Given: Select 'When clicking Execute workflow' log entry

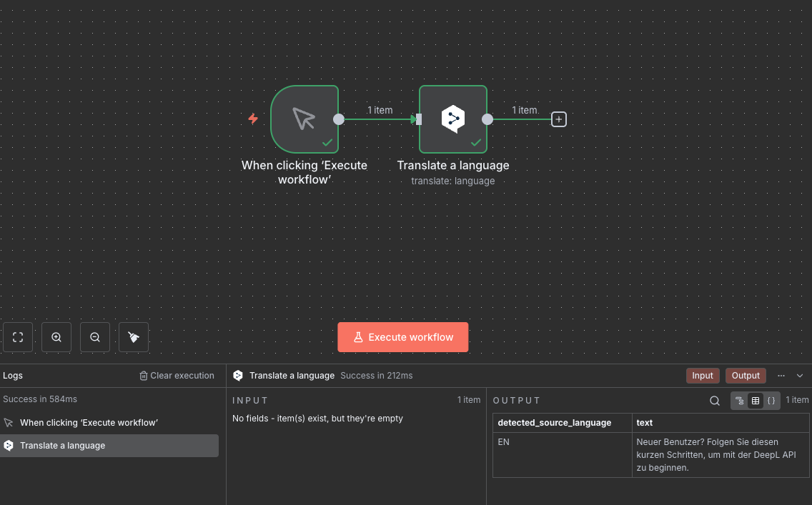Looking at the screenshot, I should (109, 423).
